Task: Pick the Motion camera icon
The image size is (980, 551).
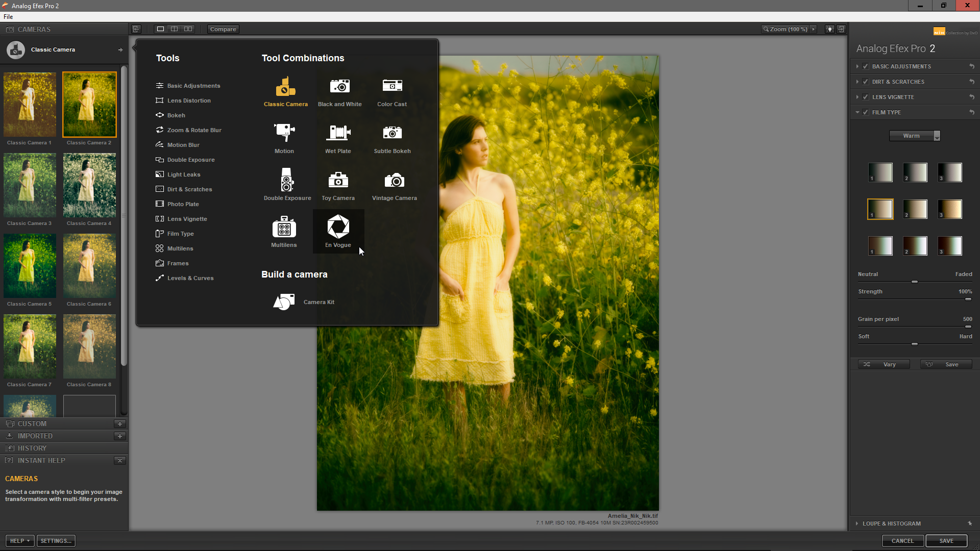Action: pos(284,133)
